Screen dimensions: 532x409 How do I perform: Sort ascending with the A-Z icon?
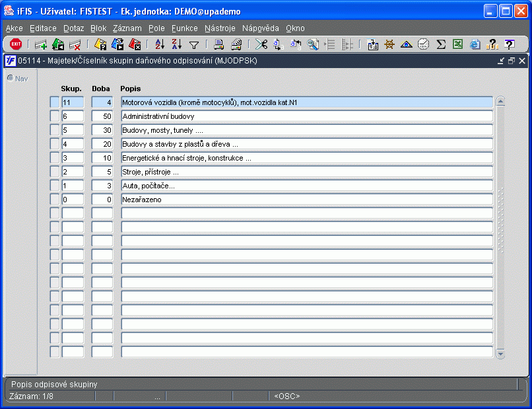tap(160, 44)
